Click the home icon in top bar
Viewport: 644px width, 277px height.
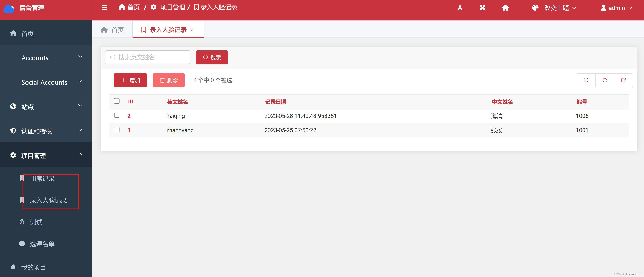[x=505, y=8]
